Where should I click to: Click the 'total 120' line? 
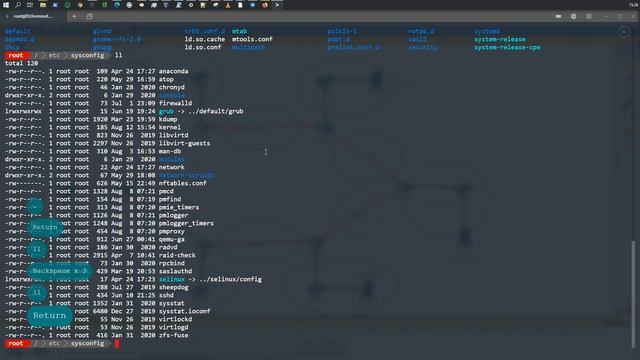21,63
